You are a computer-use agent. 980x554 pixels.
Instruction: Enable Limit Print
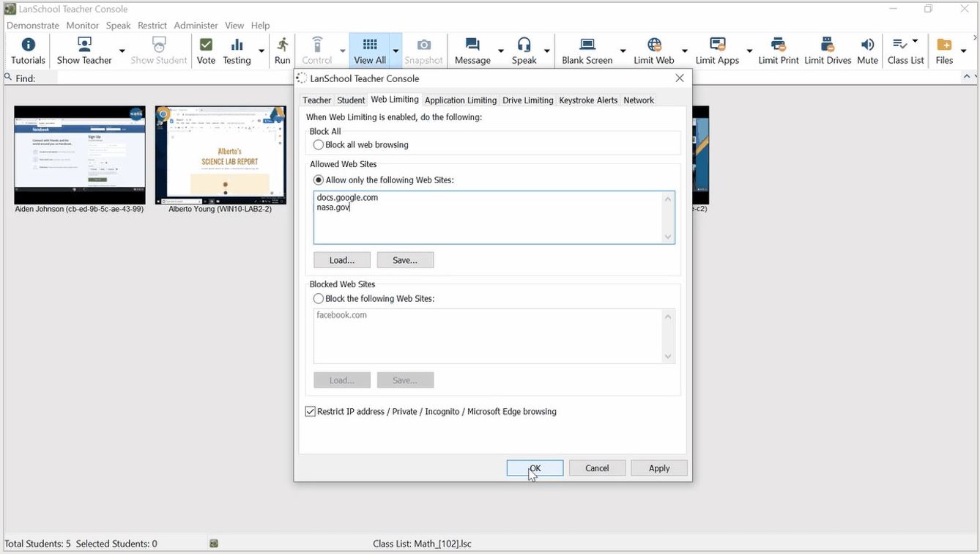(778, 51)
